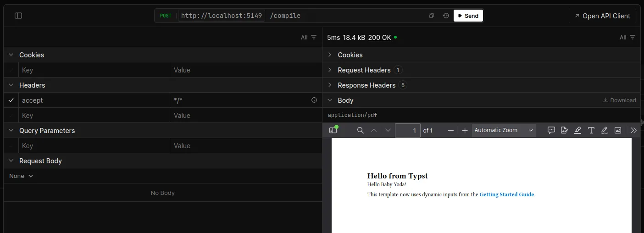Click the Cookies Key input field

(94, 70)
